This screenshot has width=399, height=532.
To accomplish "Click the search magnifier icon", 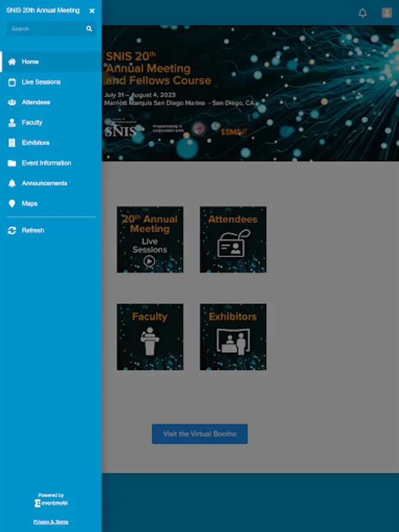I will pyautogui.click(x=89, y=29).
